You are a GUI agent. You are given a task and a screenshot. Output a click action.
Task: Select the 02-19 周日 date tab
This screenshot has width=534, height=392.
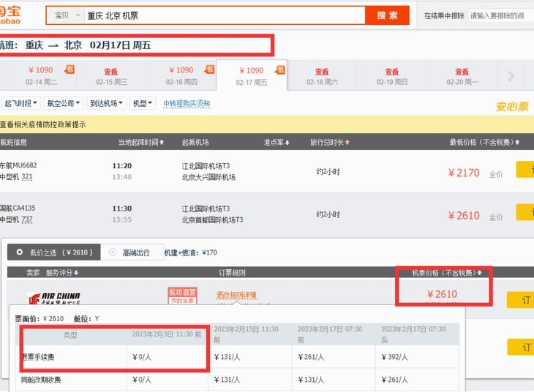tap(392, 76)
